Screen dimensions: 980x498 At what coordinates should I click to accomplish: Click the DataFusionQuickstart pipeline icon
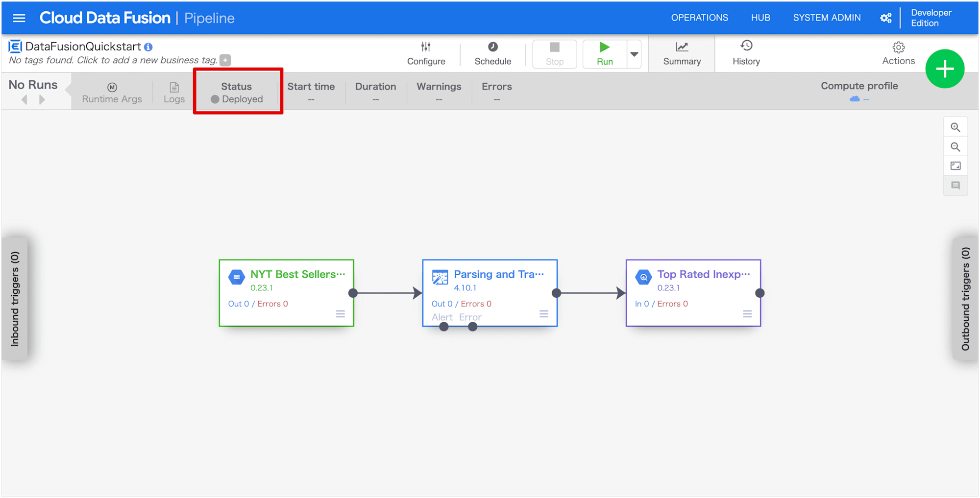coord(15,47)
